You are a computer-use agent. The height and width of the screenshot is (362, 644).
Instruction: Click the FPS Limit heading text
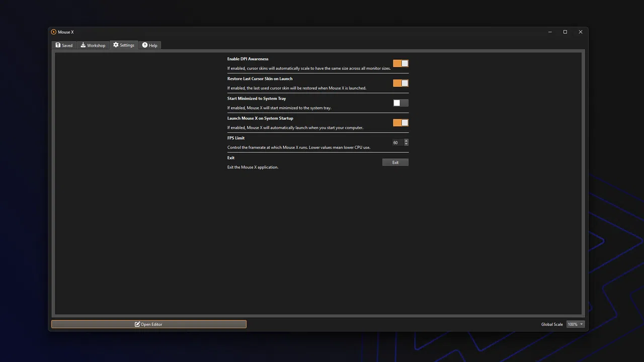click(236, 138)
